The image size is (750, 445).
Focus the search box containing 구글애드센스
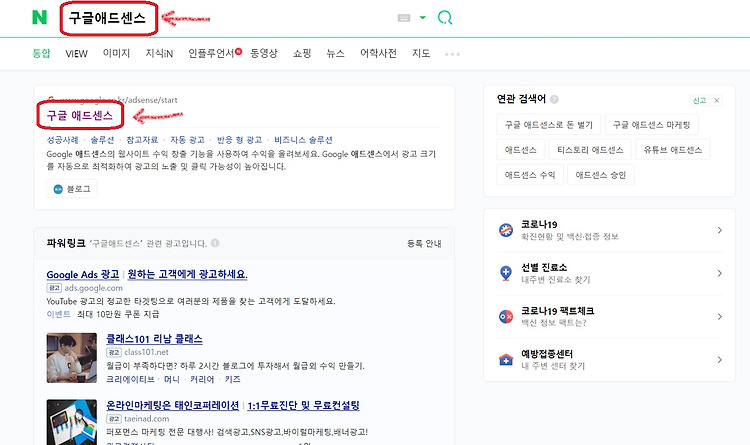(x=107, y=18)
